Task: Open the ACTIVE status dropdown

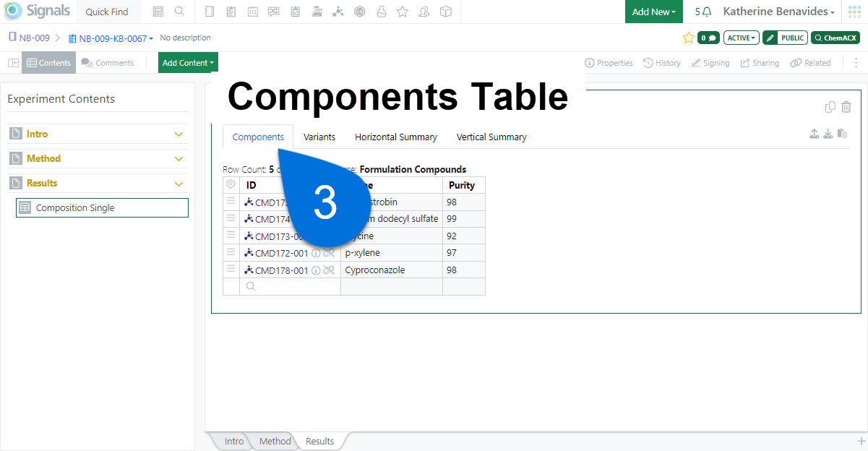Action: coord(741,38)
